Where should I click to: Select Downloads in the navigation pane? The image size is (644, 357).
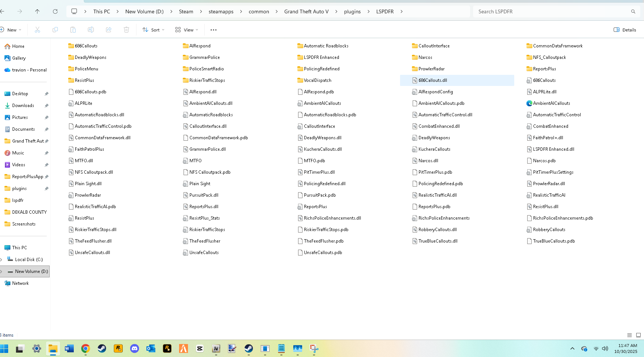(23, 106)
